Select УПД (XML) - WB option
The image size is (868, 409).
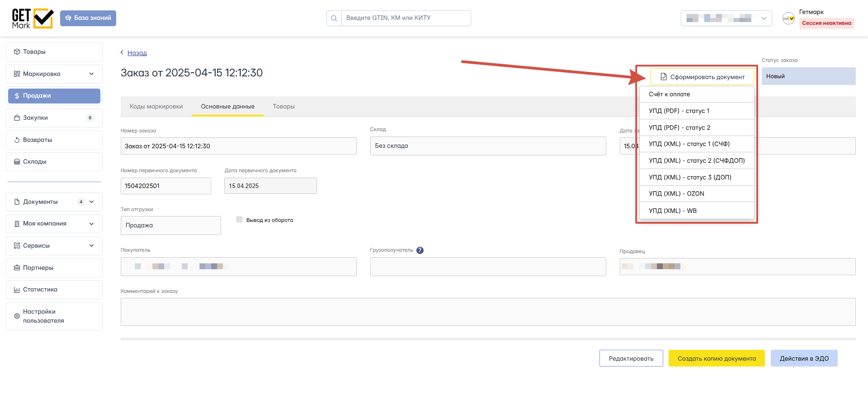697,211
